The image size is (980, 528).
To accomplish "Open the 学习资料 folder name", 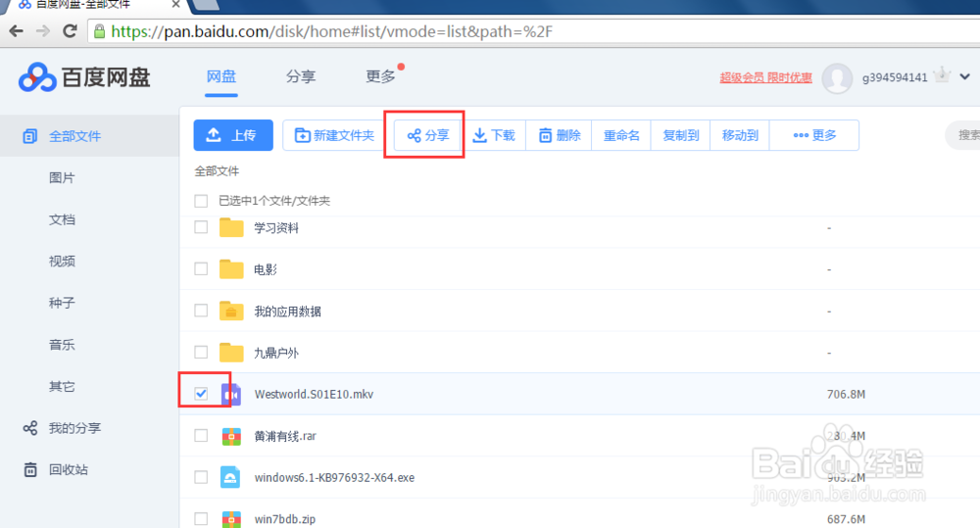I will click(276, 228).
